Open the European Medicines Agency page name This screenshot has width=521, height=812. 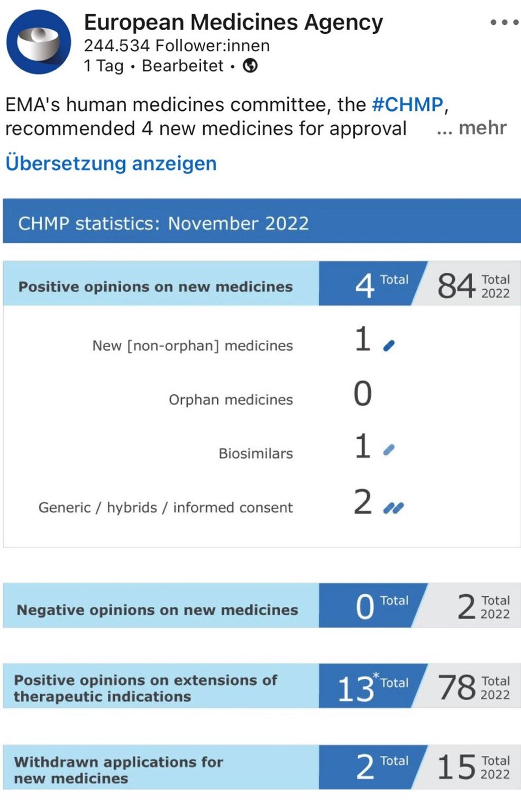click(x=233, y=22)
